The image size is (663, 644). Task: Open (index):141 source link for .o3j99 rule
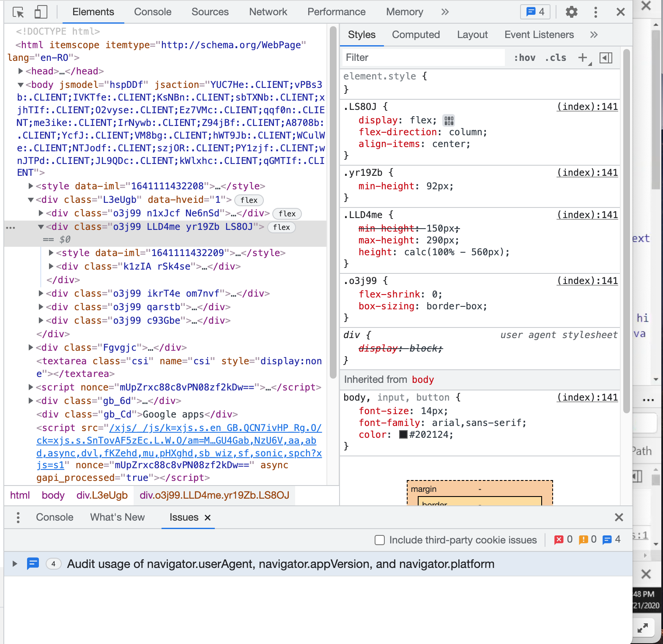(x=587, y=281)
